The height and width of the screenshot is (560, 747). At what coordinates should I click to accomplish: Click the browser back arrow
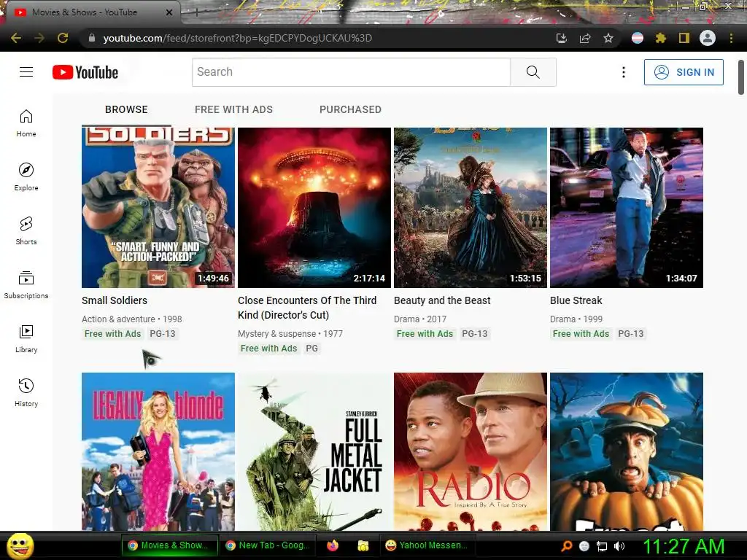[16, 38]
